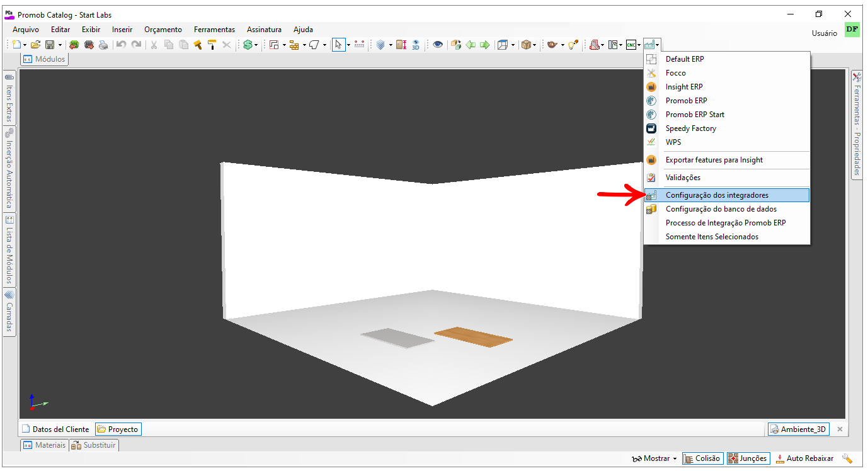Click the green left arrow icon
The width and height of the screenshot is (868, 471).
coord(471,45)
